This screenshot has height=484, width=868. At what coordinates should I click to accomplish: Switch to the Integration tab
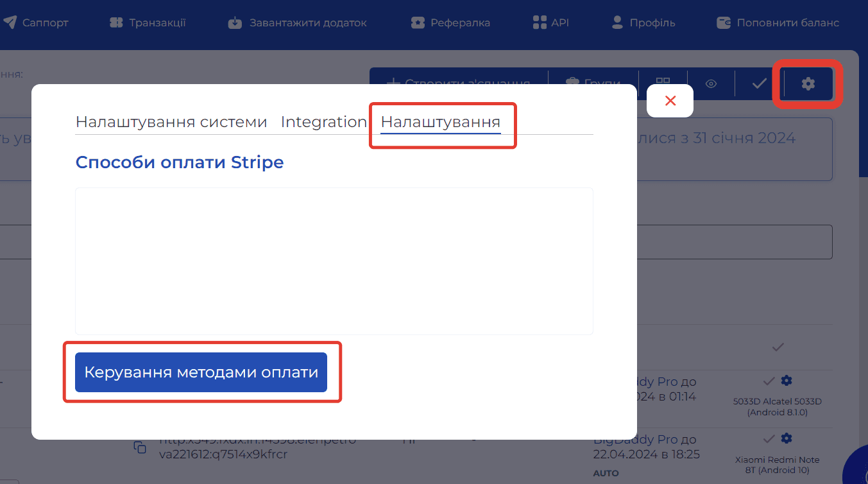[x=323, y=122]
